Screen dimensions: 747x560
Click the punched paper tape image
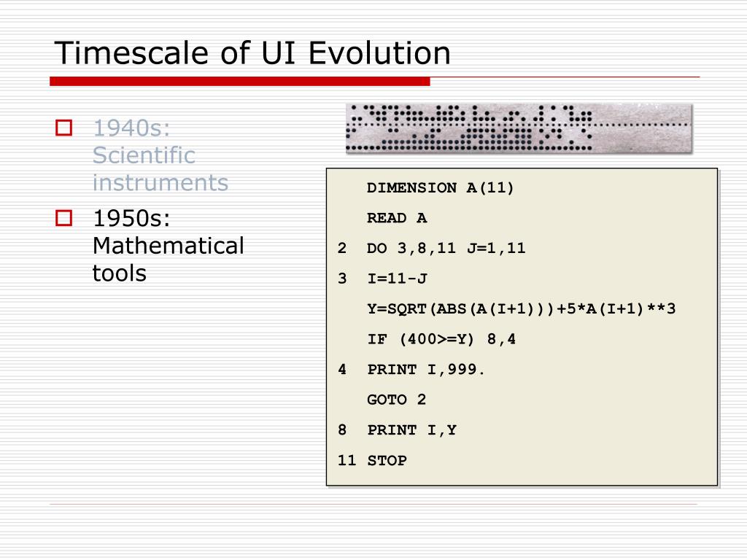tap(519, 128)
